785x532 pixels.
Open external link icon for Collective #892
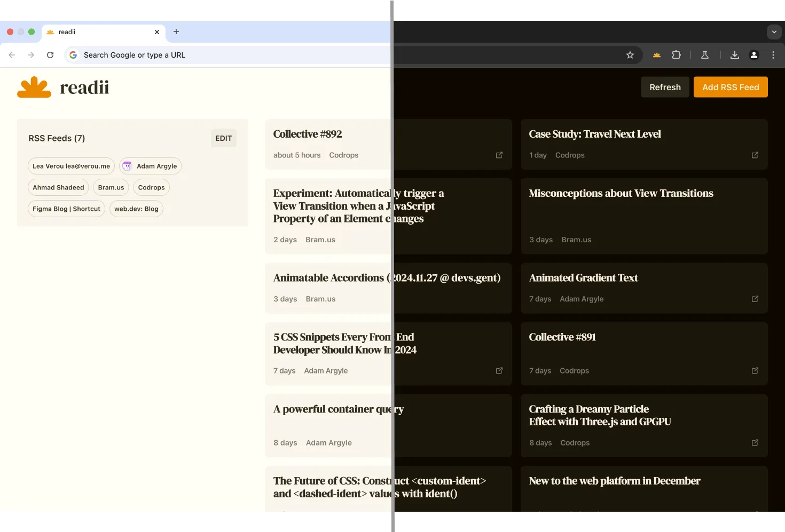point(499,155)
